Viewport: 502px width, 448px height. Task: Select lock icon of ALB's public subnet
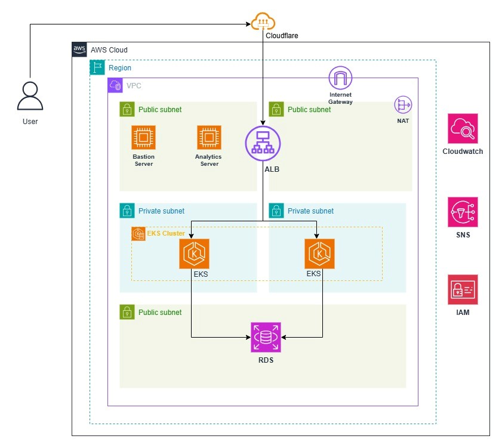[x=276, y=109]
